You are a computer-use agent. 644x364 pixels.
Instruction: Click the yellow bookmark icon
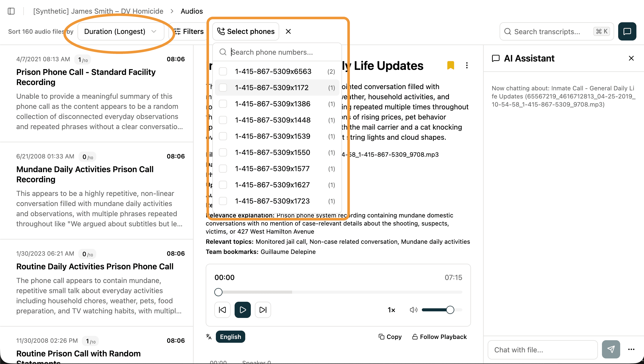pos(450,65)
